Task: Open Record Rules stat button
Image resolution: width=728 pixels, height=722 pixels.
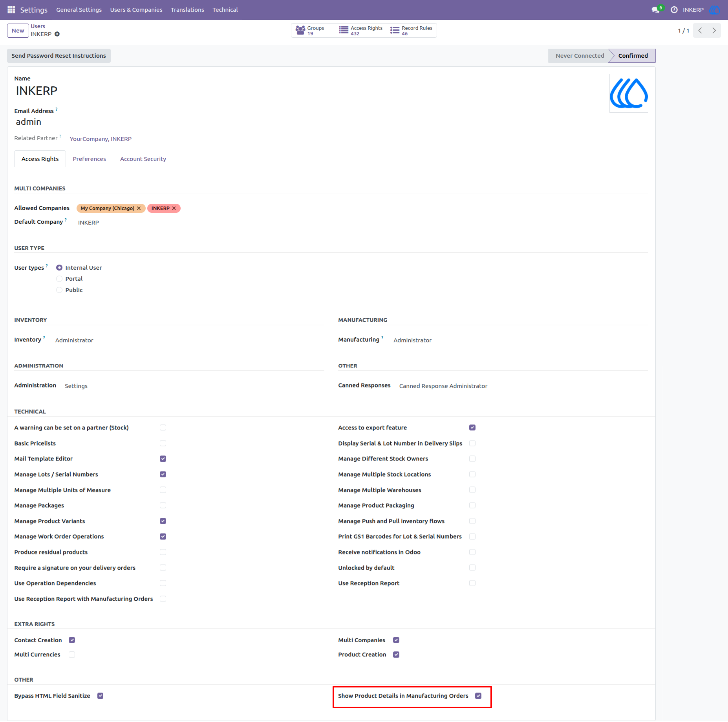Action: pyautogui.click(x=412, y=31)
